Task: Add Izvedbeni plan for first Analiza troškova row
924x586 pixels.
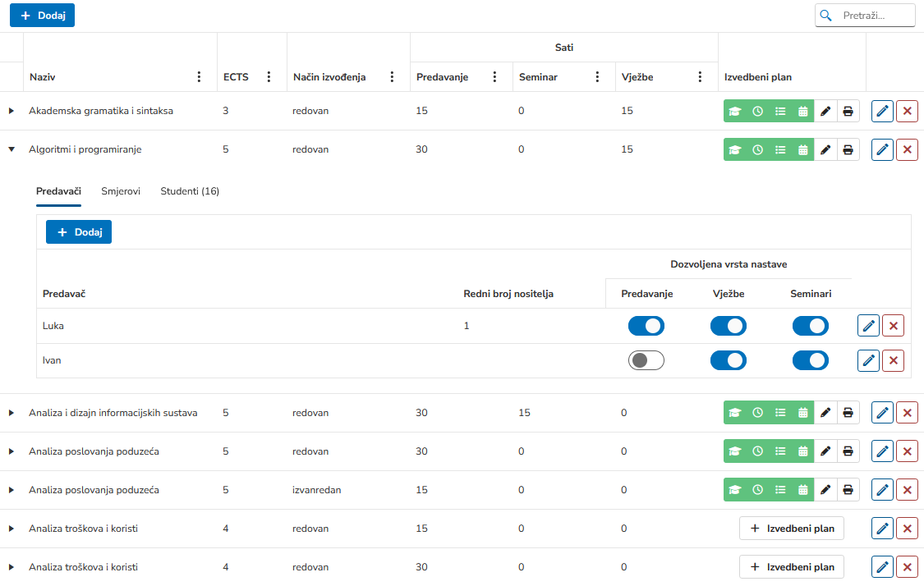Action: click(x=792, y=529)
